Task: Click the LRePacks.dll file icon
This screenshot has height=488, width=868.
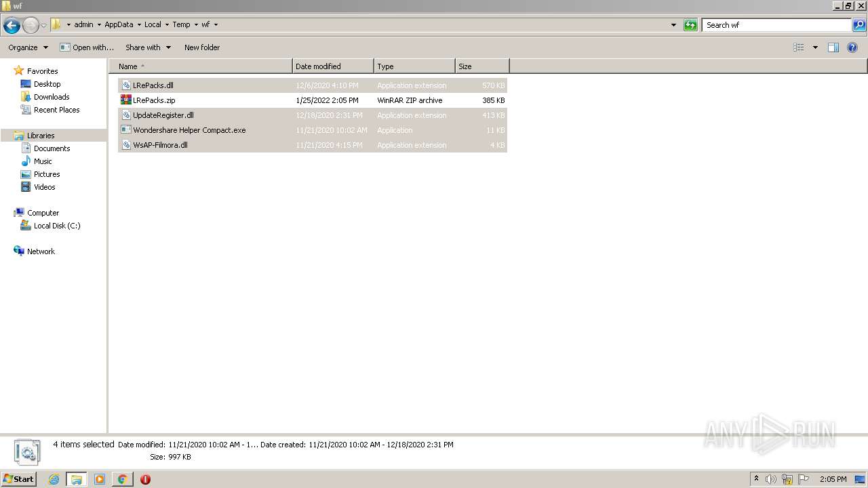Action: pos(126,85)
